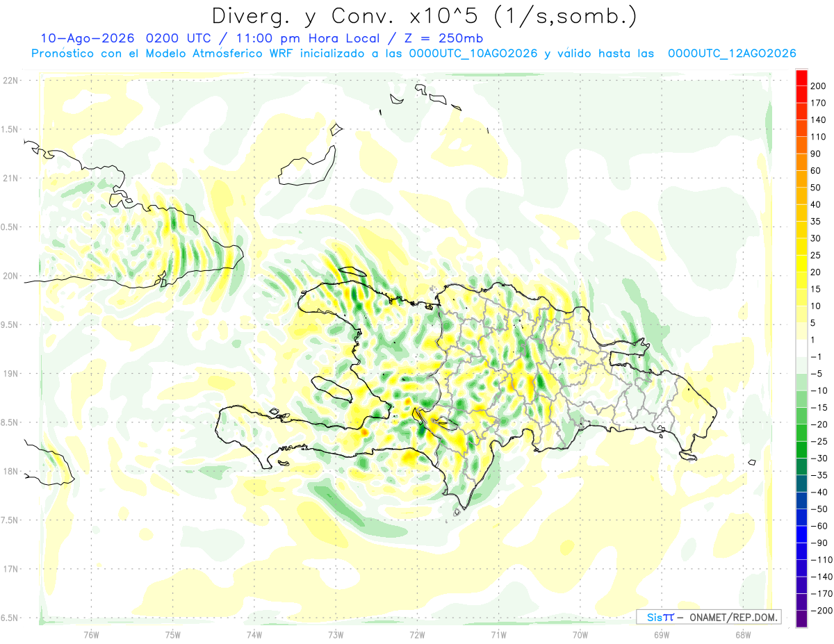Click the '70W' longitude label
Image resolution: width=834 pixels, height=644 pixels.
580,634
